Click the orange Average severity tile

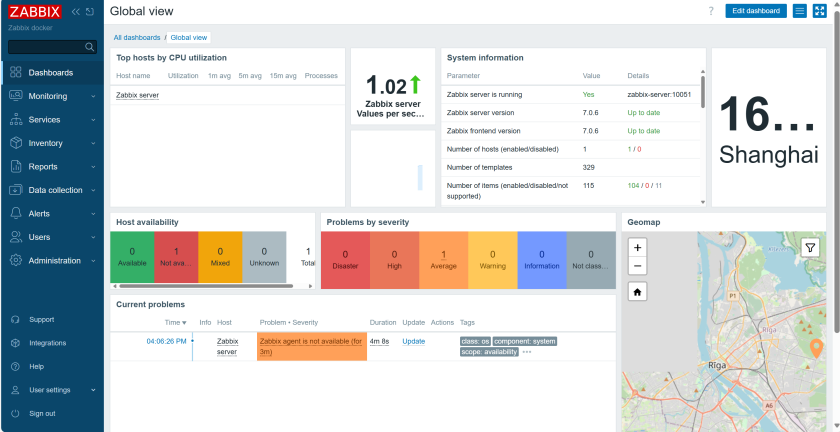(x=444, y=260)
